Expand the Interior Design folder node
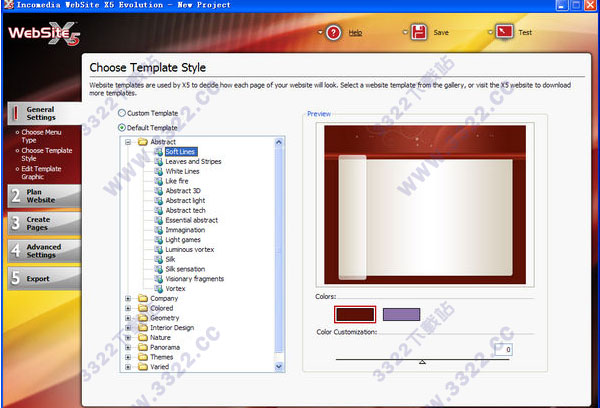600x408 pixels. (128, 327)
